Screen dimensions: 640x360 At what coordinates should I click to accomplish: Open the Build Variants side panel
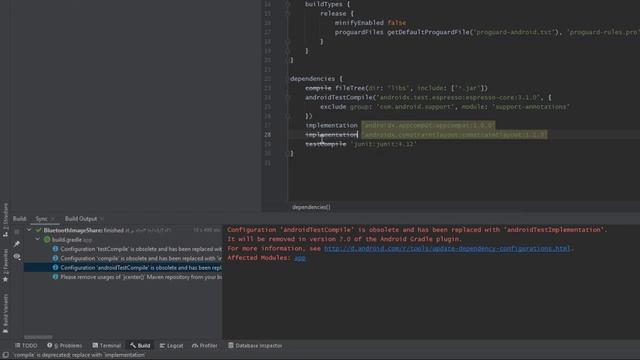tap(5, 313)
